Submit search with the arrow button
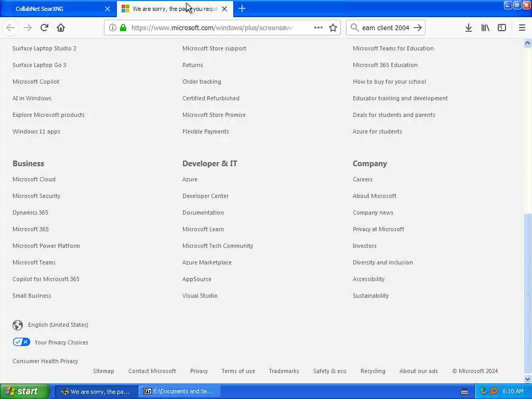 click(x=418, y=28)
